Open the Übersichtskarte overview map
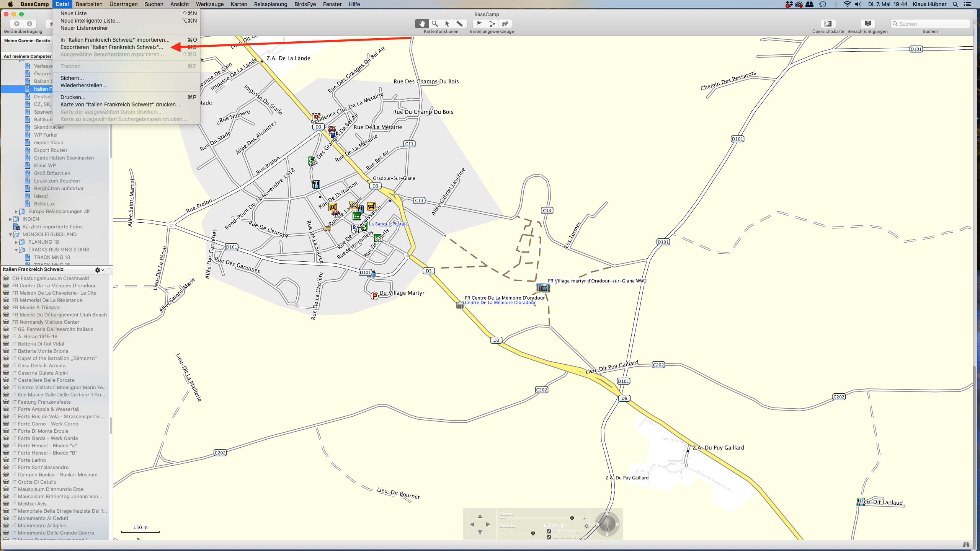Image resolution: width=980 pixels, height=551 pixels. pyautogui.click(x=828, y=24)
